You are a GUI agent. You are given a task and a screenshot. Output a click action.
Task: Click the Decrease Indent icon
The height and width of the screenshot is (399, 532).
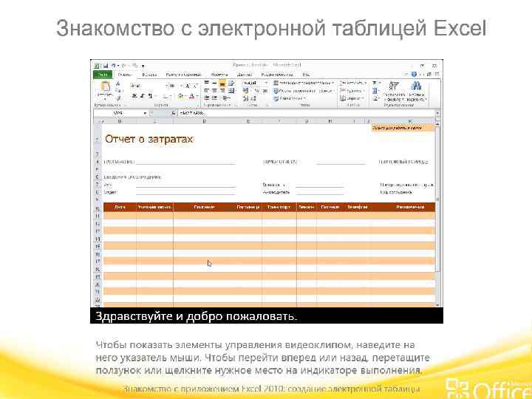pyautogui.click(x=207, y=98)
